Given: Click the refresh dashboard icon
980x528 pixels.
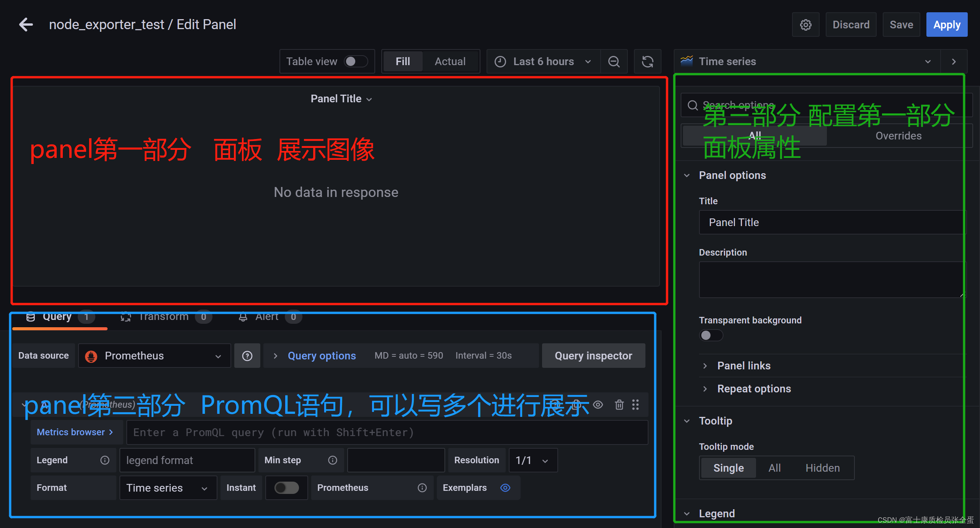Looking at the screenshot, I should pos(647,61).
